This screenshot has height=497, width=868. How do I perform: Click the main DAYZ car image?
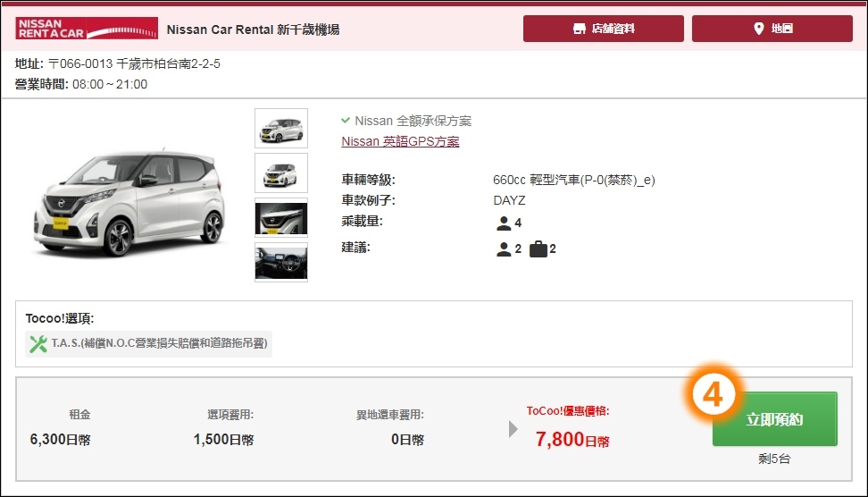129,203
